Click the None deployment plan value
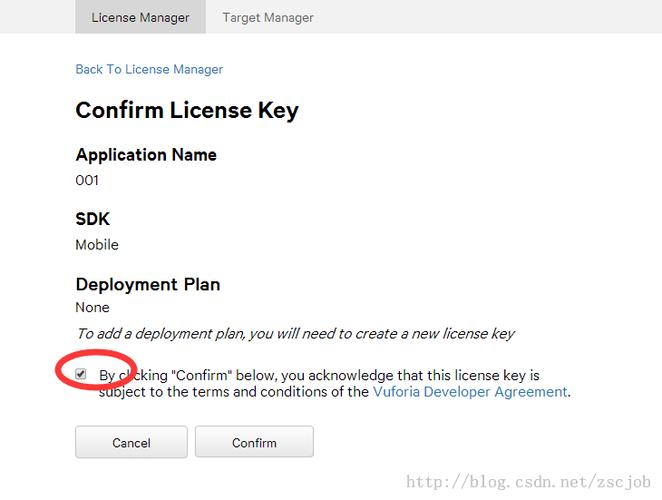 [x=92, y=307]
